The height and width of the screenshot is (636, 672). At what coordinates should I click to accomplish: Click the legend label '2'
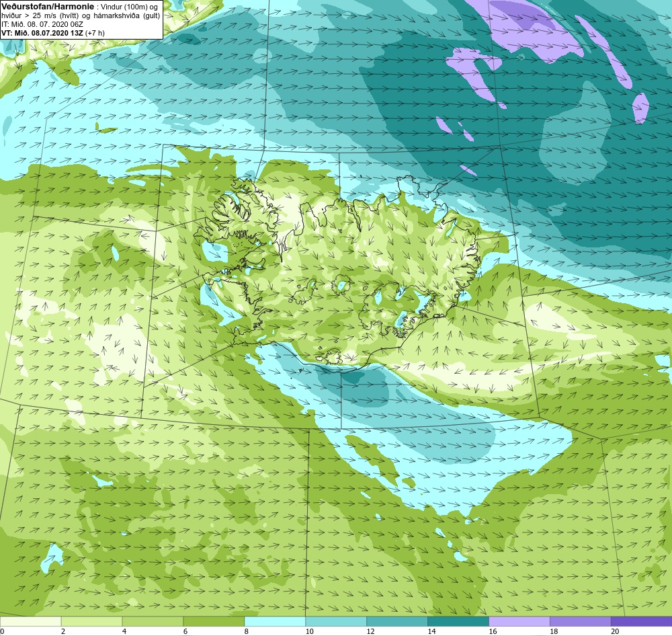click(x=63, y=631)
